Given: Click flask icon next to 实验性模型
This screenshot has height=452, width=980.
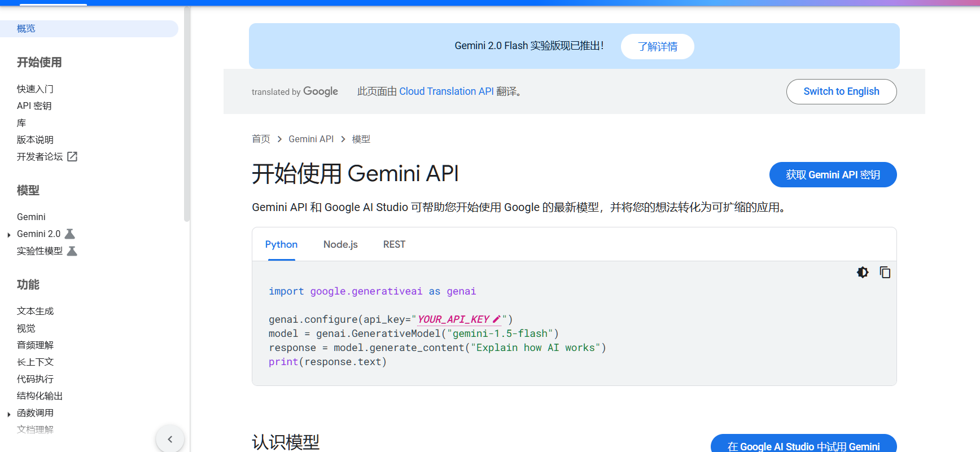Looking at the screenshot, I should click(x=72, y=251).
